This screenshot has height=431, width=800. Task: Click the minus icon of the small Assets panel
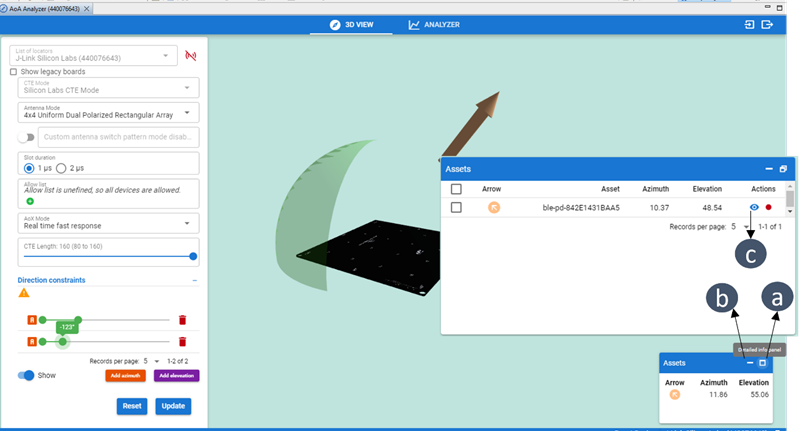tap(749, 363)
